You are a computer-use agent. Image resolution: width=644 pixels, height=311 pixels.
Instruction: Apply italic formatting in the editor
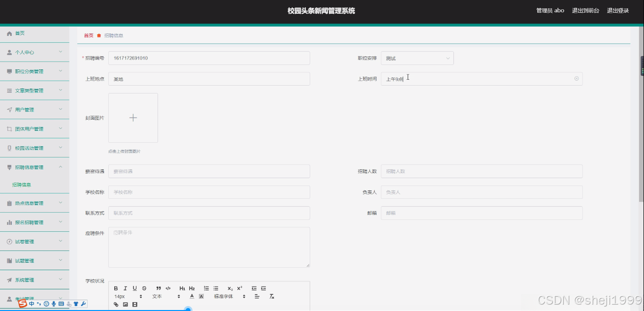[x=125, y=288]
